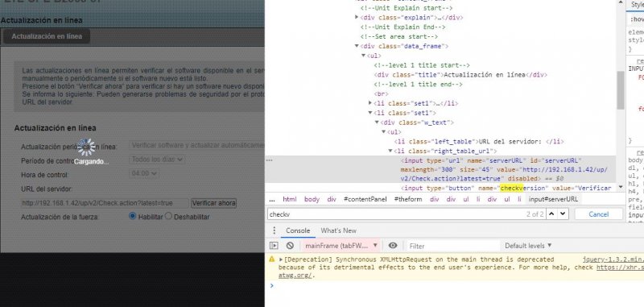Screen dimensions: 644x307
Task: Click the Elements panel vertical scrollbar
Action: 620,89
